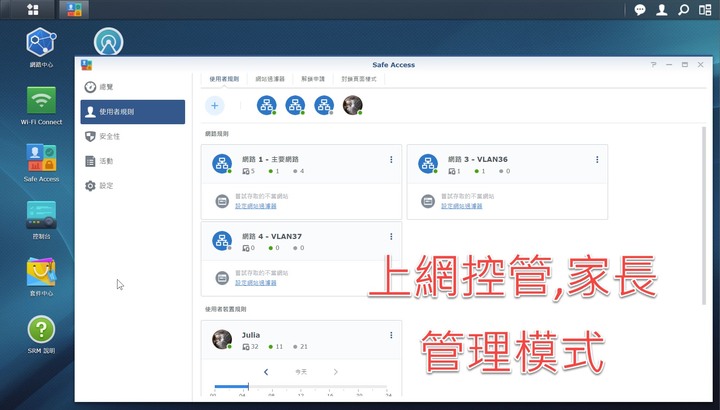
Task: Click Julia's avatar in the user device card
Action: [x=222, y=339]
